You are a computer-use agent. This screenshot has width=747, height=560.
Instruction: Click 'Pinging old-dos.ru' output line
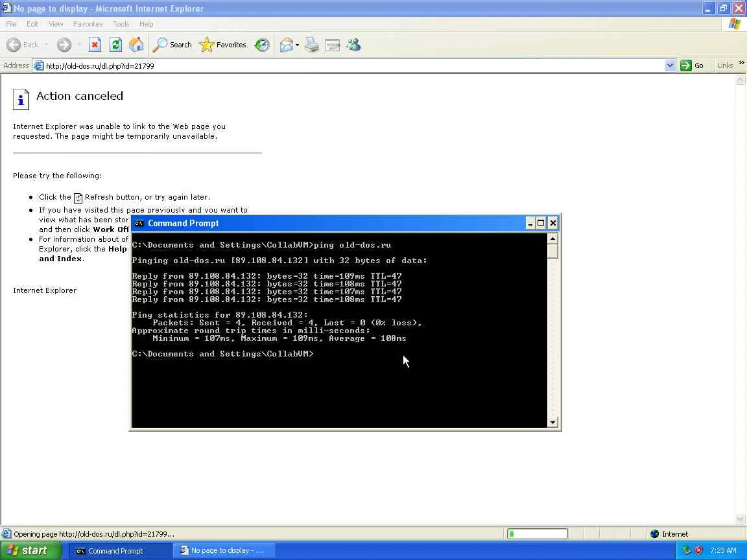(x=279, y=261)
